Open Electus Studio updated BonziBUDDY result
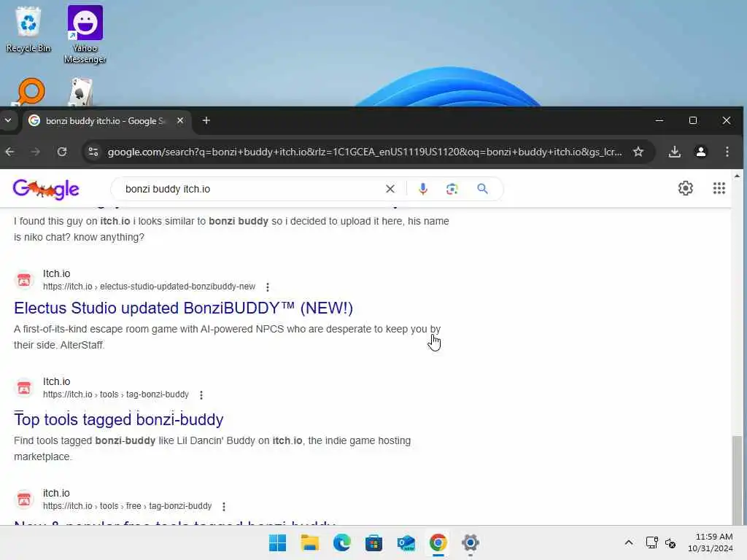Viewport: 747px width, 560px height. pyautogui.click(x=183, y=308)
